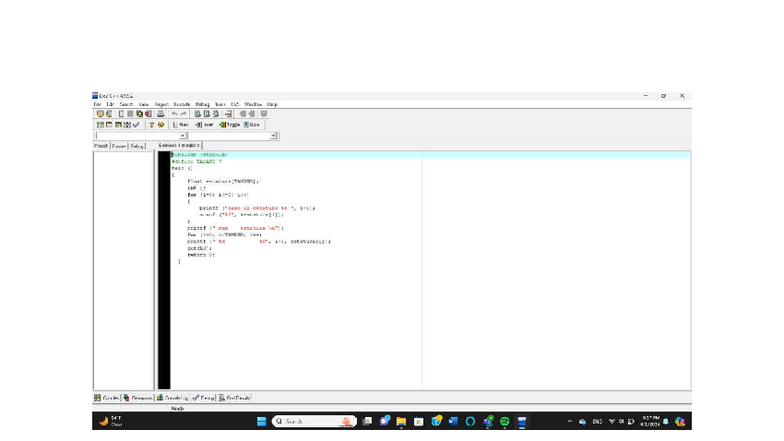
Task: Open the first class browser dropdown
Action: tap(183, 136)
